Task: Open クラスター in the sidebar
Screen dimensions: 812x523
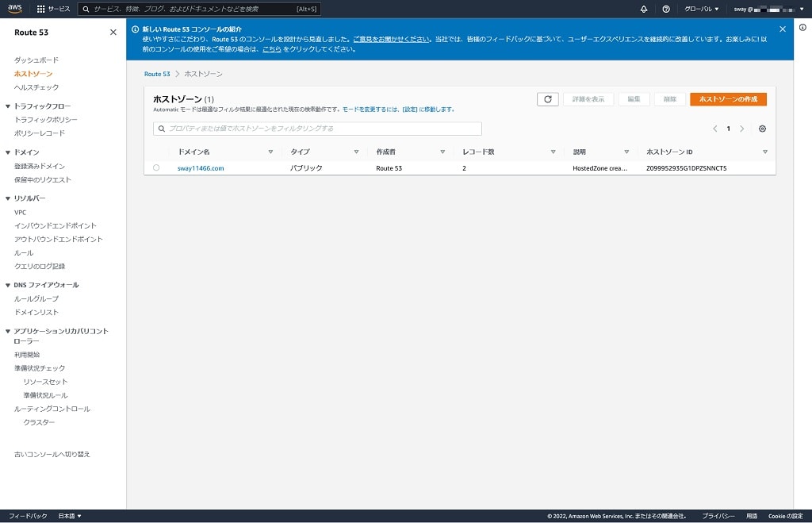Action: (39, 422)
